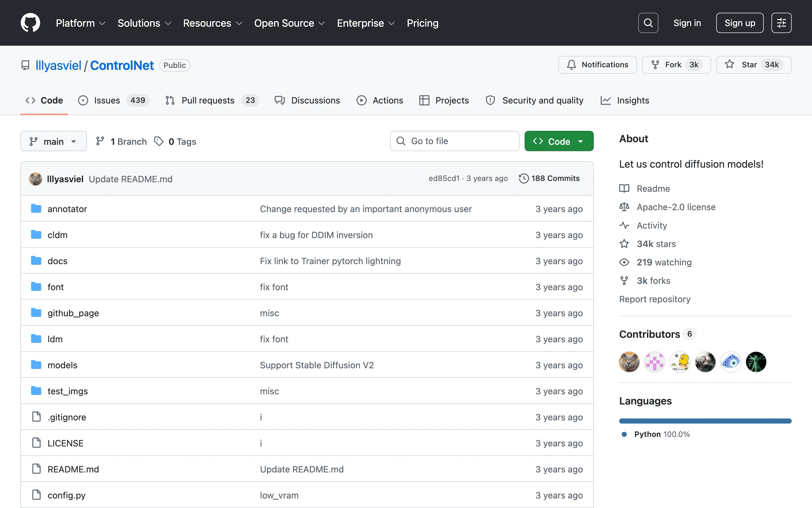Screen dimensions: 812x508
Task: Expand the Enterprise menu
Action: [366, 23]
